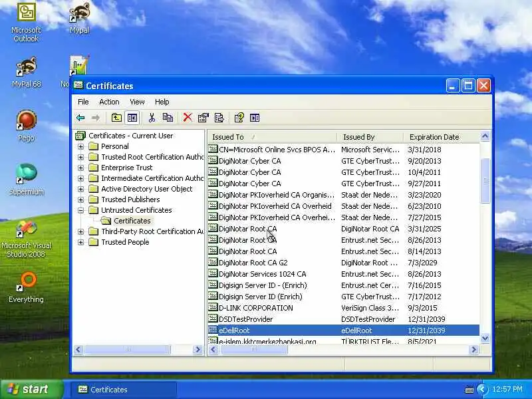This screenshot has width=532, height=399.
Task: Select the Pego desktop icon
Action: pyautogui.click(x=26, y=126)
